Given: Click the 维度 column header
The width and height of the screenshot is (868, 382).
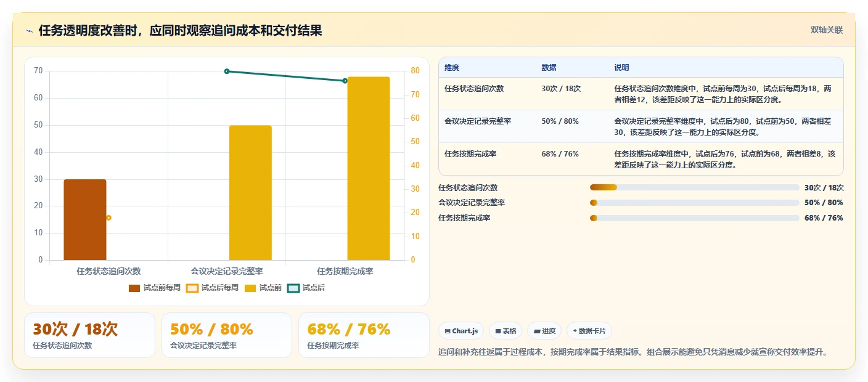Looking at the screenshot, I should [x=452, y=68].
